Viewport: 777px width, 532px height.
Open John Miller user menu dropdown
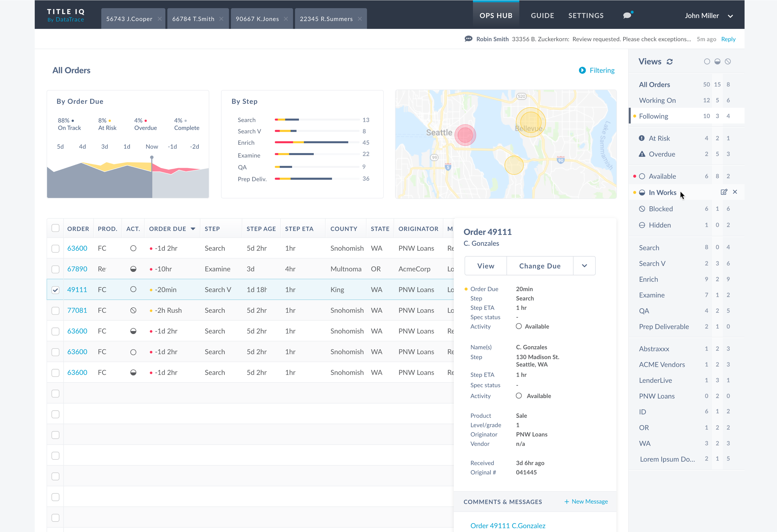point(731,16)
